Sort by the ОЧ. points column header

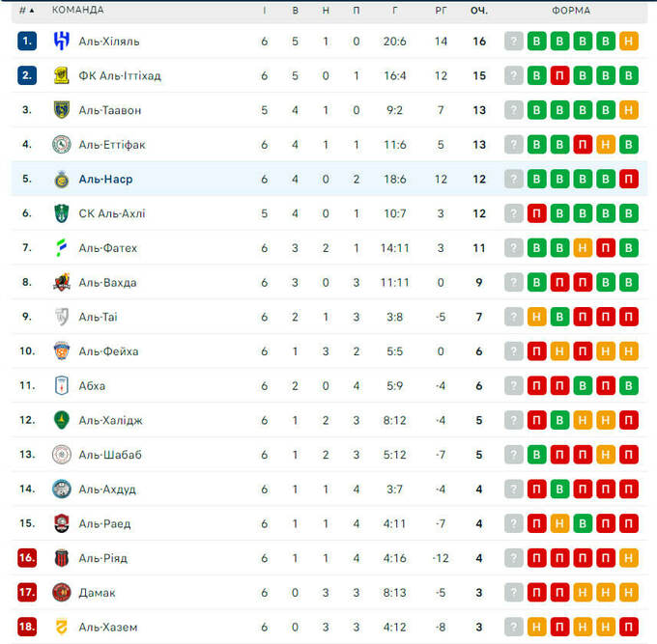click(x=479, y=11)
